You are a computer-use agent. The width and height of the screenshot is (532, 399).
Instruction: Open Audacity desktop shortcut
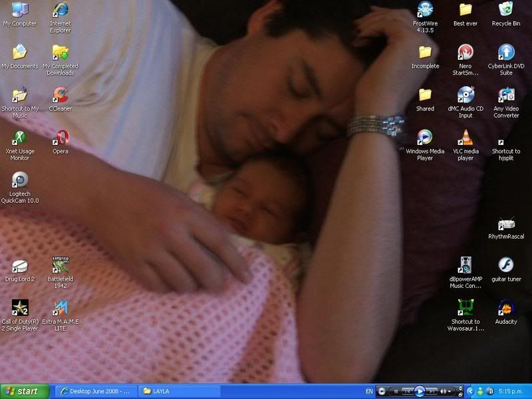point(506,308)
